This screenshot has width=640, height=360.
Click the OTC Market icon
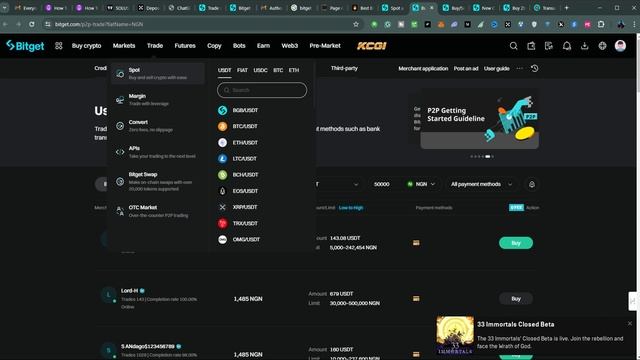pyautogui.click(x=120, y=211)
